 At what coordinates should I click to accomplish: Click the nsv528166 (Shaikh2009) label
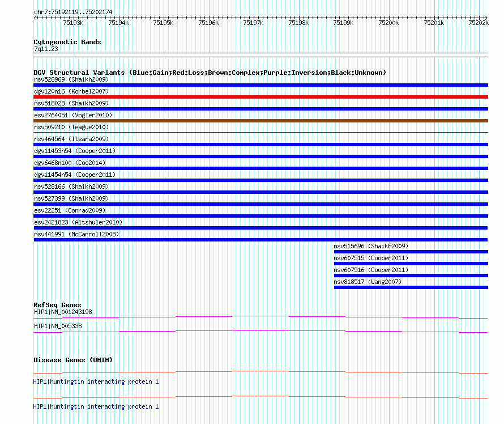coord(71,186)
